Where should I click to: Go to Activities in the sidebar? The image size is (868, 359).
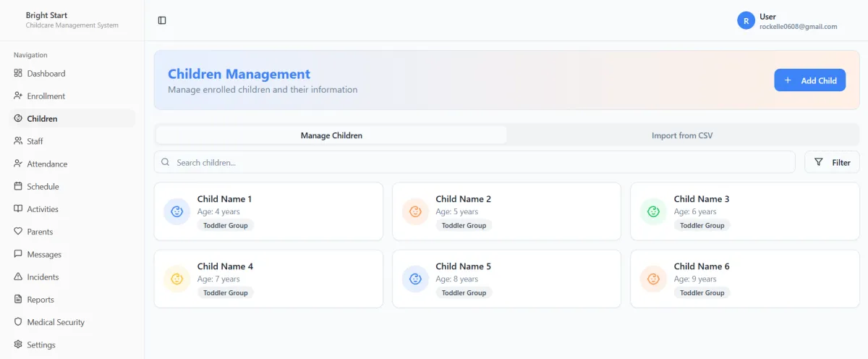[72, 208]
